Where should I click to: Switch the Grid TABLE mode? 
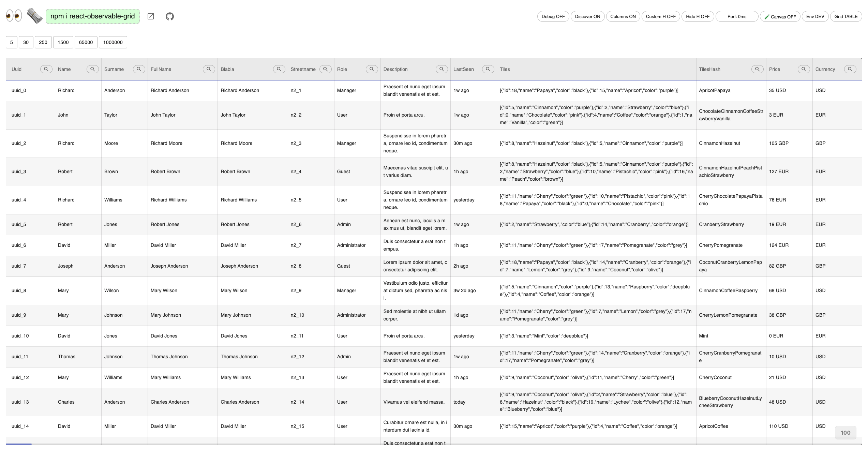pyautogui.click(x=846, y=16)
